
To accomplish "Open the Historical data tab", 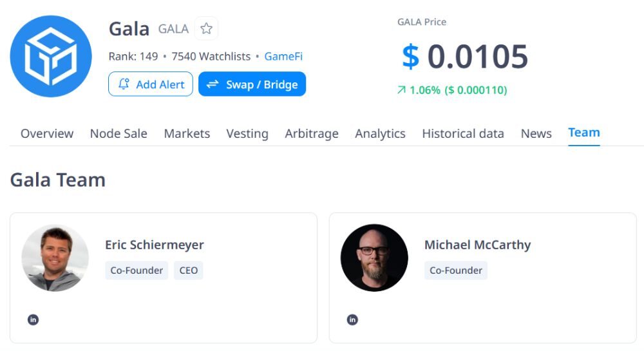I will pyautogui.click(x=463, y=133).
